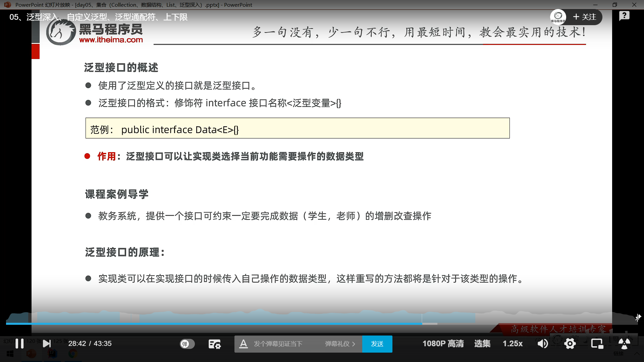Click the fullscreen mode icon
The width and height of the screenshot is (644, 362).
coord(624,344)
